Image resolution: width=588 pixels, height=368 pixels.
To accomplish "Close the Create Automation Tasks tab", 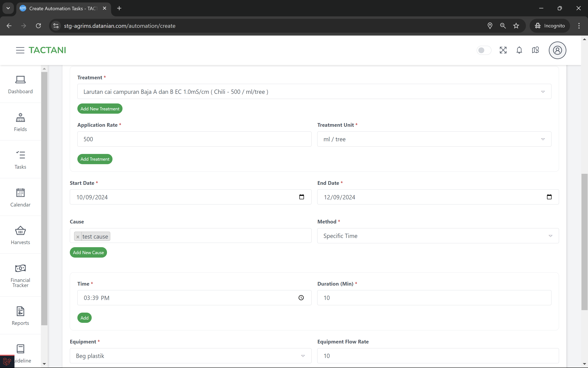I will 105,8.
